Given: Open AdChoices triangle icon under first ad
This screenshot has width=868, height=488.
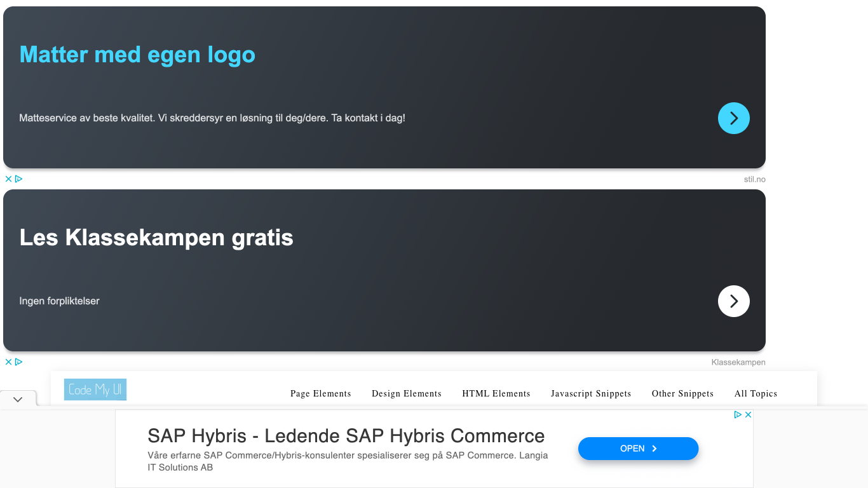Looking at the screenshot, I should pyautogui.click(x=18, y=179).
